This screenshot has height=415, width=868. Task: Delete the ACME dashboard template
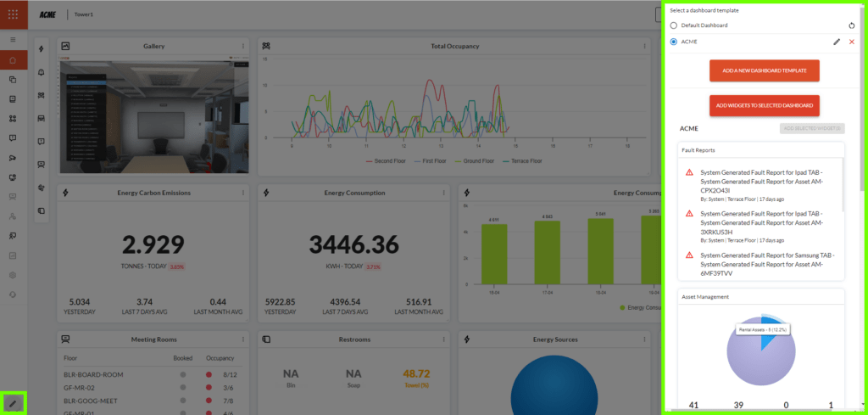(852, 42)
